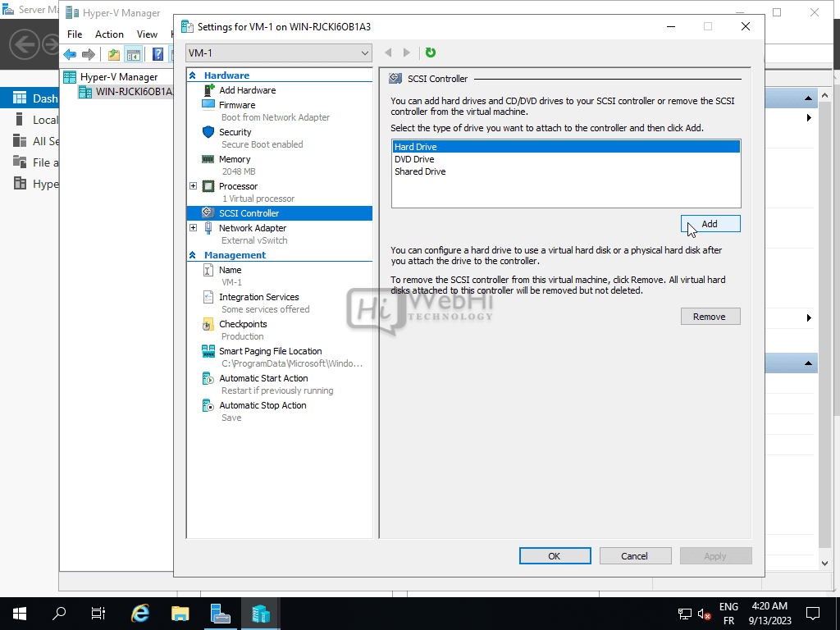Viewport: 840px width, 630px height.
Task: Select Firmware in the hardware tree
Action: (237, 105)
